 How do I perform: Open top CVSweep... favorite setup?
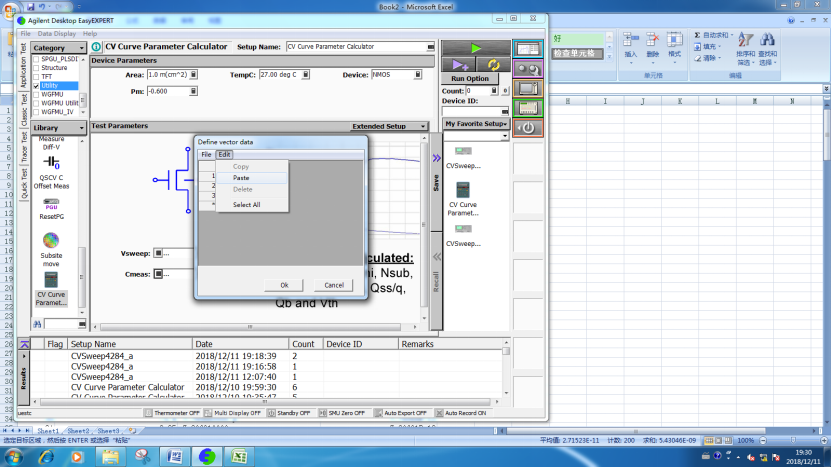[x=463, y=157]
